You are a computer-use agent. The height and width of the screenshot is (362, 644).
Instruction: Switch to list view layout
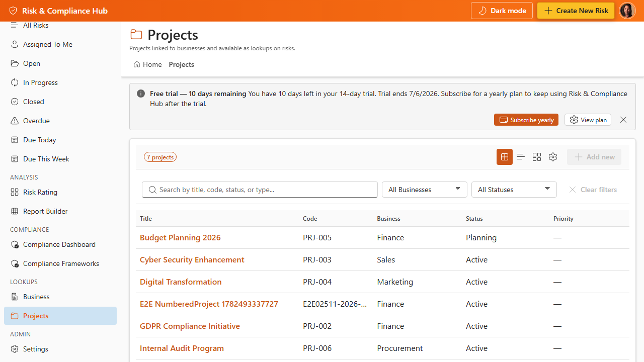click(x=521, y=157)
